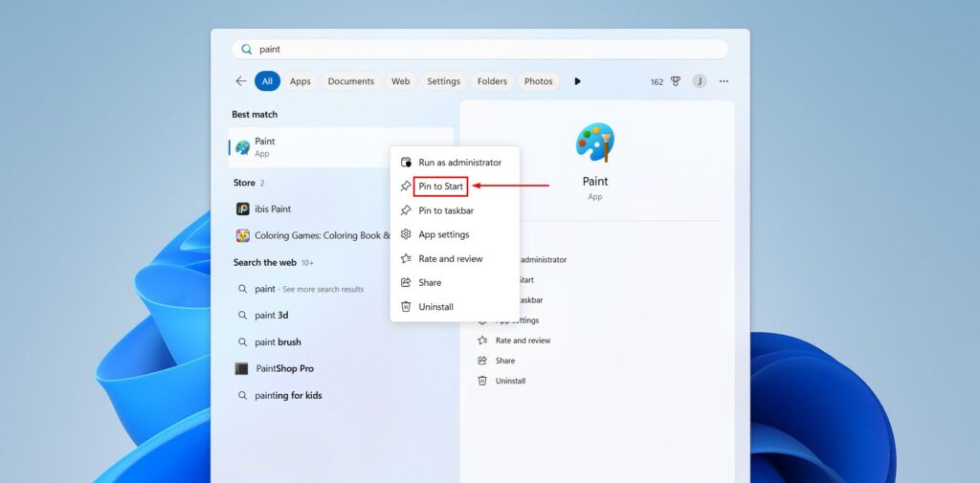The height and width of the screenshot is (483, 980).
Task: Click the Coloring Games app icon
Action: click(242, 235)
